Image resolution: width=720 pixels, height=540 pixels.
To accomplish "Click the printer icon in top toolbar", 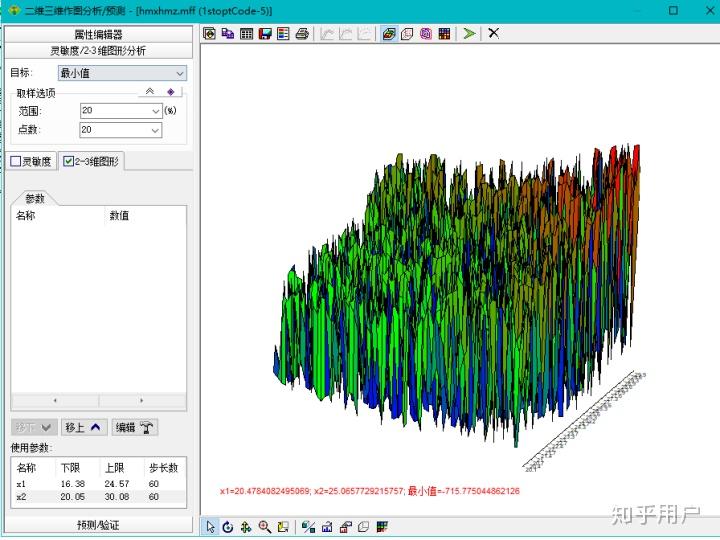I will coord(301,34).
